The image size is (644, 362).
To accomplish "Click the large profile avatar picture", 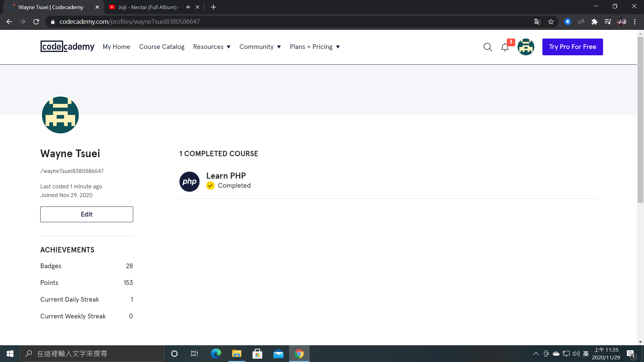I will click(x=60, y=115).
